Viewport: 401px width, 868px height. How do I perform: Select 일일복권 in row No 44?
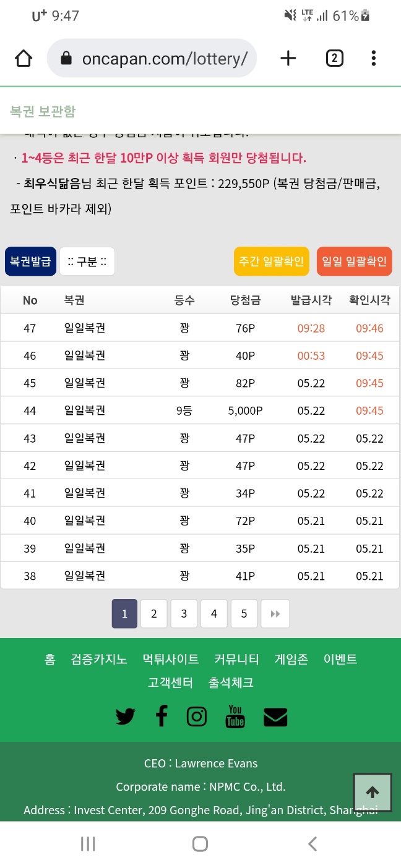(x=85, y=411)
